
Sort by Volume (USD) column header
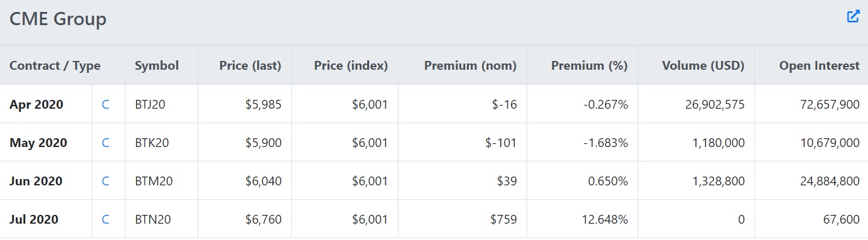704,65
